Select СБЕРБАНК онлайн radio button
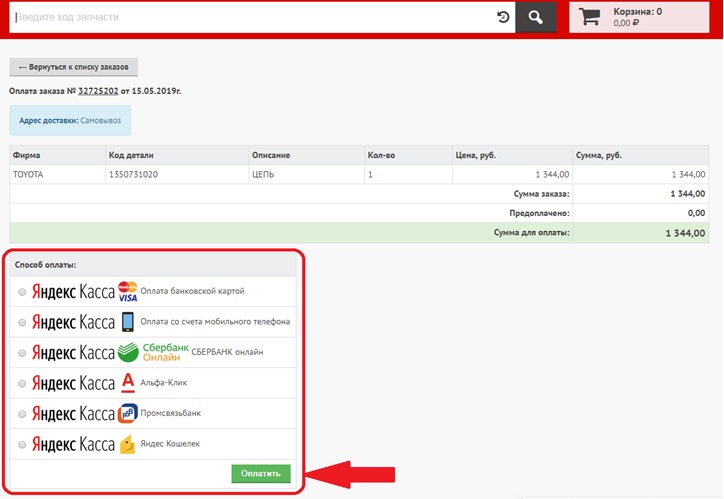Image resolution: width=724 pixels, height=499 pixels. [x=22, y=353]
